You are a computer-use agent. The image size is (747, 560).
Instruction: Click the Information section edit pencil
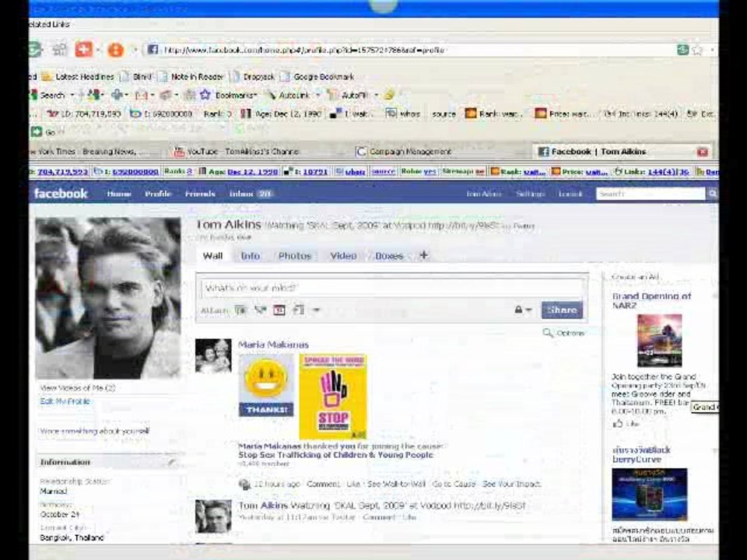(x=171, y=462)
